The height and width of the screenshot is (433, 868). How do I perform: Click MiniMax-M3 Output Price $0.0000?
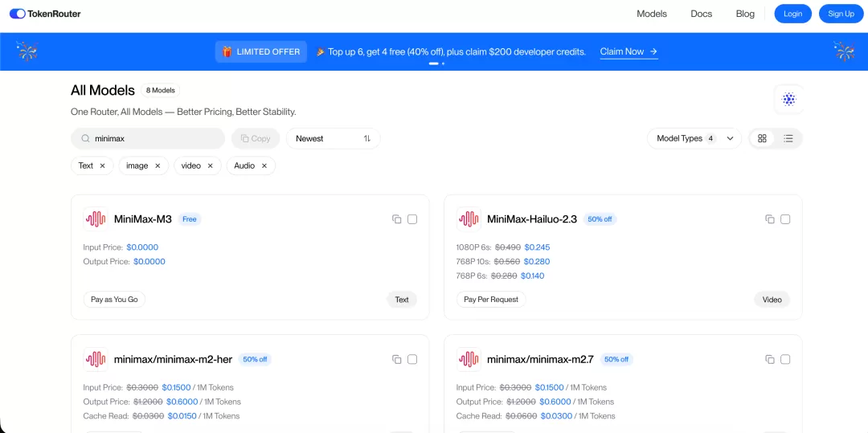pos(149,262)
